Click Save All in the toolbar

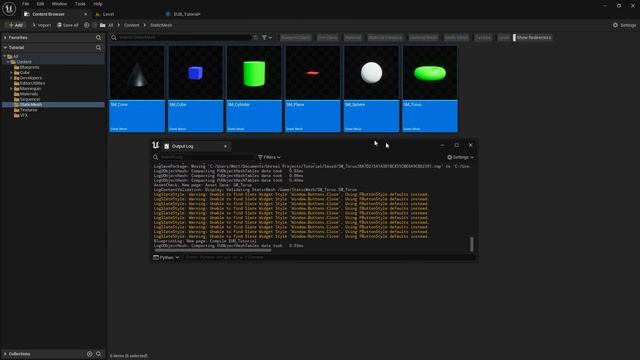coord(68,25)
